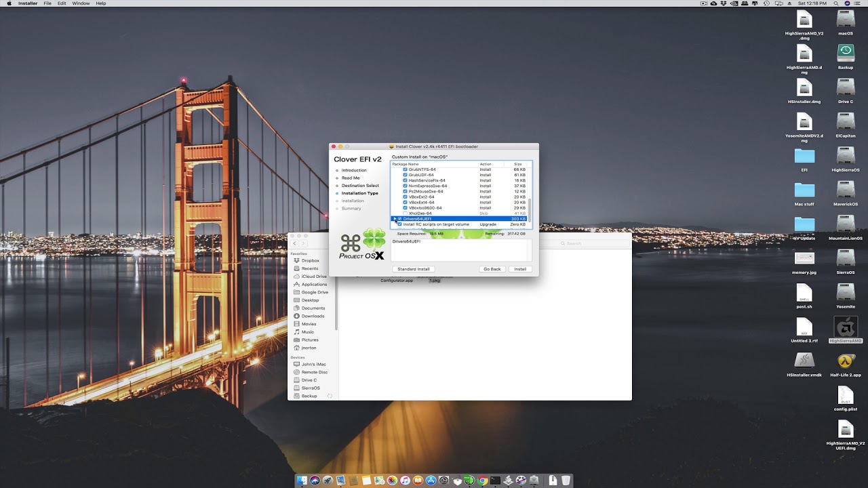
Task: Open Launchpad rocket icon in Dock
Action: click(328, 481)
